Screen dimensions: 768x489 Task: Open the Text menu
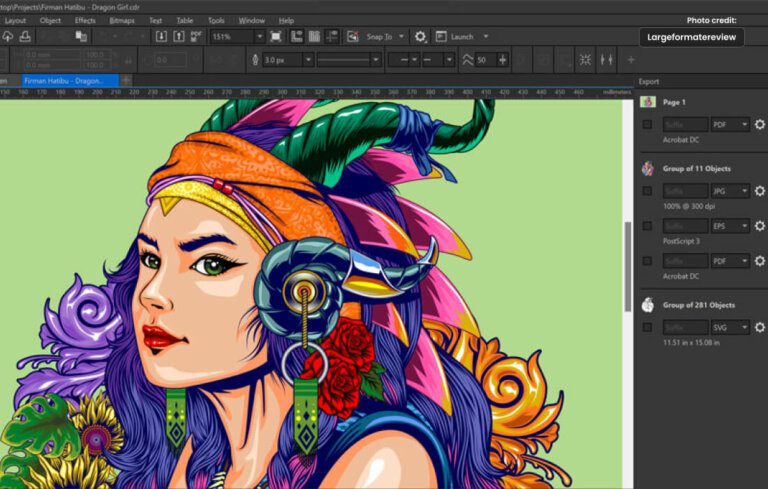[x=155, y=21]
